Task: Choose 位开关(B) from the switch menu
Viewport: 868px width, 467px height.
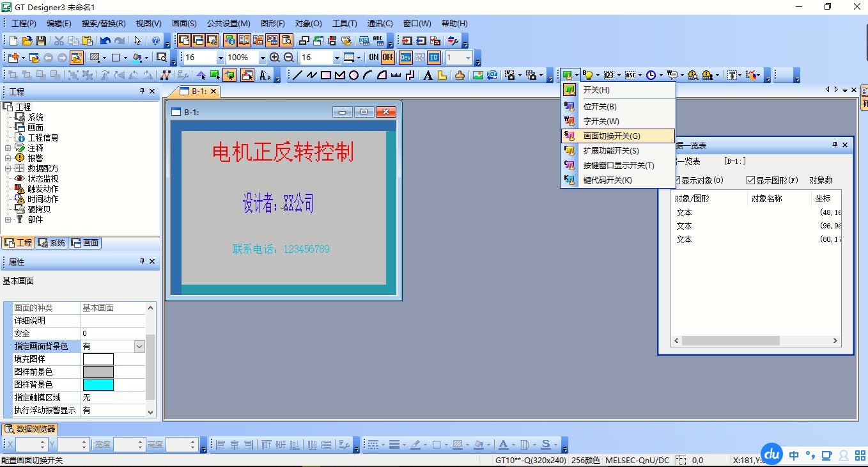Action: pyautogui.click(x=618, y=107)
